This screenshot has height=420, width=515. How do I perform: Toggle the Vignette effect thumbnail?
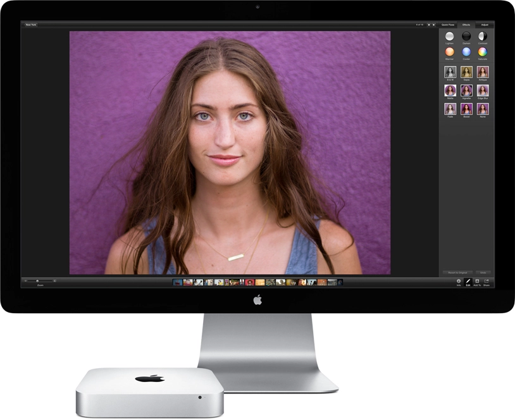(x=466, y=89)
